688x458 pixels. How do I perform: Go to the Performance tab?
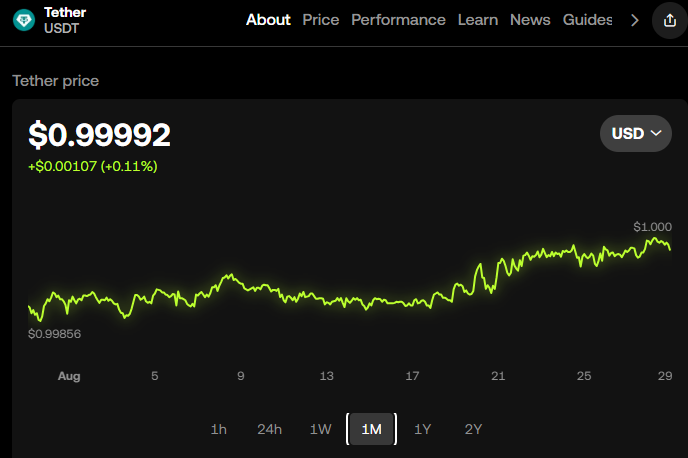coord(398,20)
